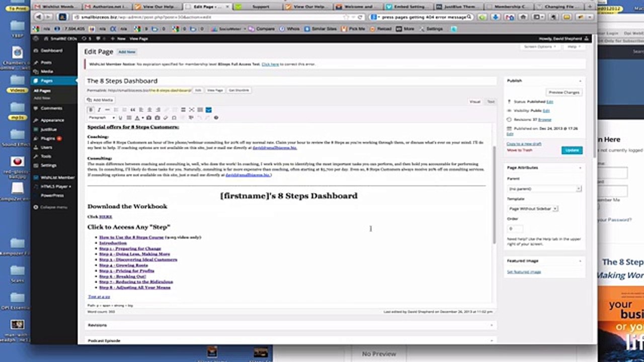Open the Paragraph format dropdown
This screenshot has height=362, width=644.
[102, 118]
